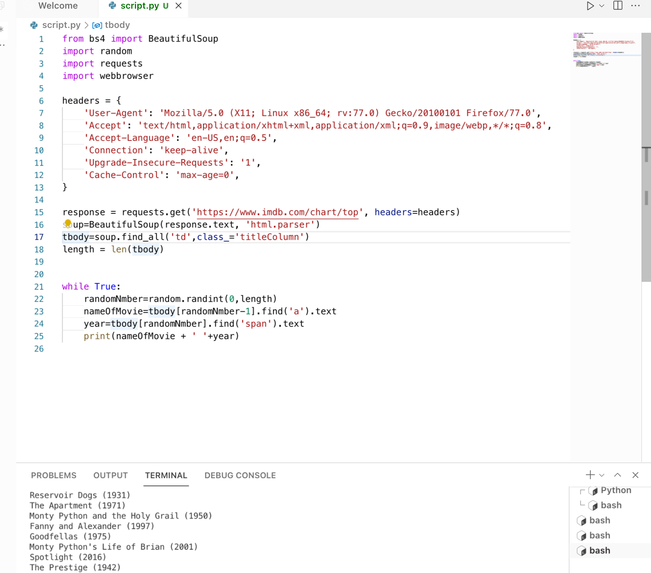
Task: Click terminal output 'Reservoir Dogs (1931)'
Action: [80, 495]
